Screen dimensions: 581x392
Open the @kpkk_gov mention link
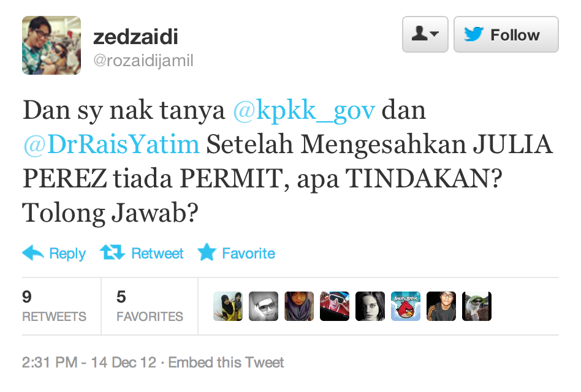[x=304, y=110]
